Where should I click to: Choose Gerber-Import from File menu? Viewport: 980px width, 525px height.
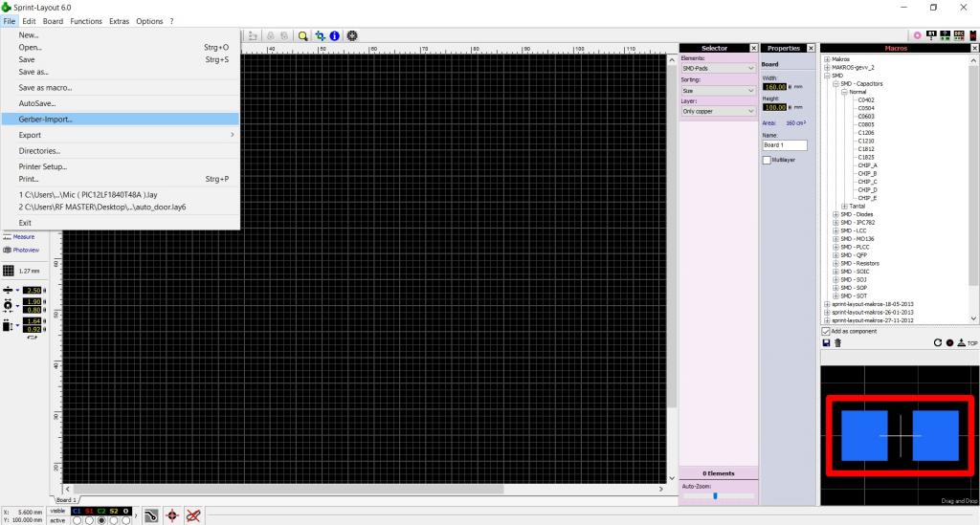click(45, 120)
